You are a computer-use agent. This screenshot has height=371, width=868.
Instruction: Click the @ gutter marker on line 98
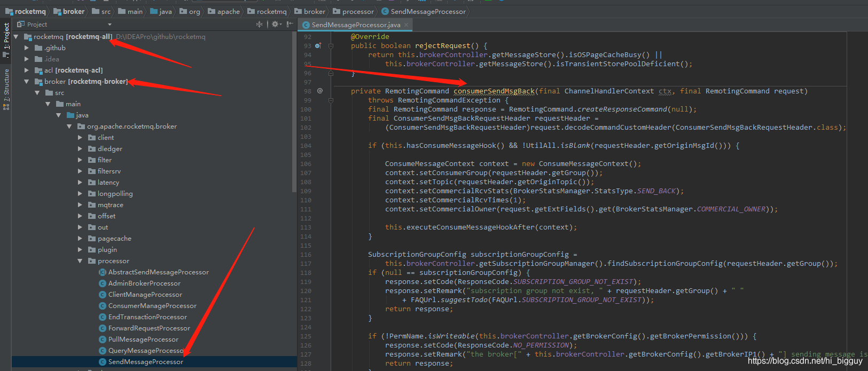pos(320,91)
